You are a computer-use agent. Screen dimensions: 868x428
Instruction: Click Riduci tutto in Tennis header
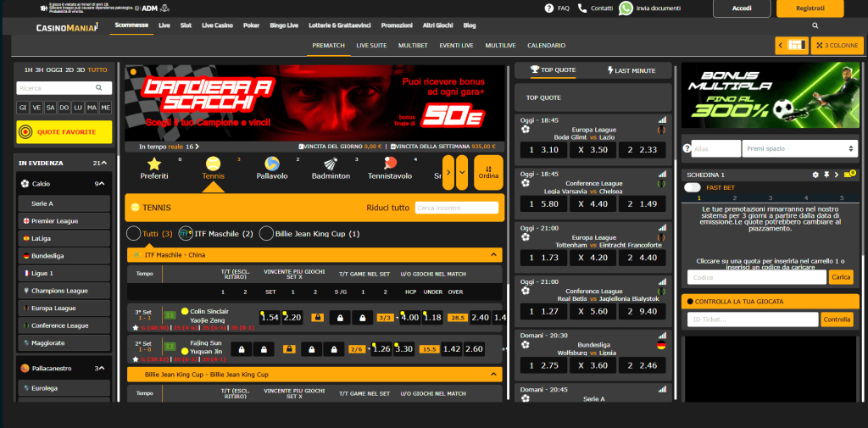[387, 208]
